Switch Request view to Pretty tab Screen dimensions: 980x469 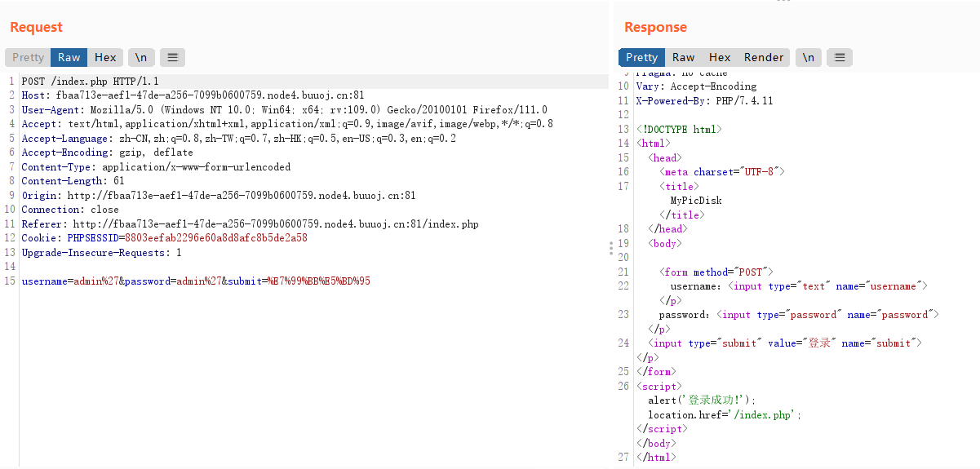click(x=28, y=57)
